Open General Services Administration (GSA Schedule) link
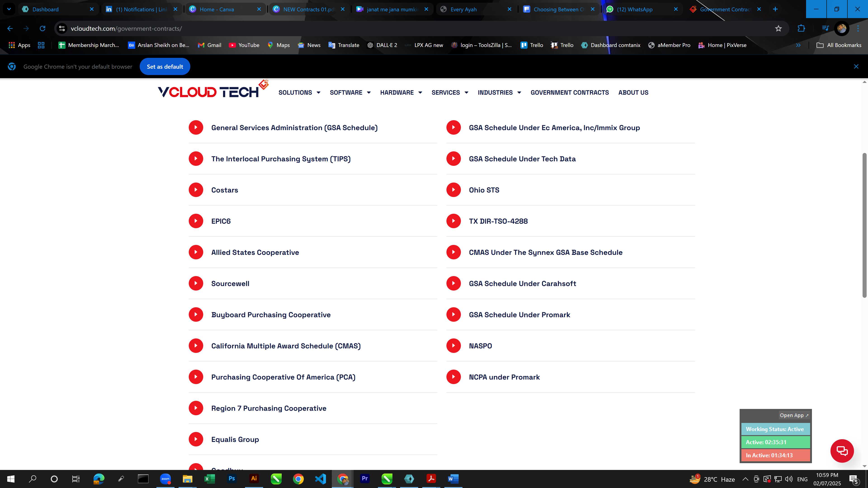This screenshot has width=868, height=488. (294, 128)
